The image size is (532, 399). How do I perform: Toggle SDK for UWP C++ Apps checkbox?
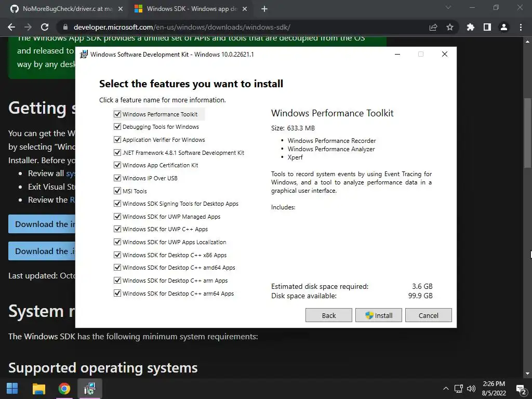(117, 229)
